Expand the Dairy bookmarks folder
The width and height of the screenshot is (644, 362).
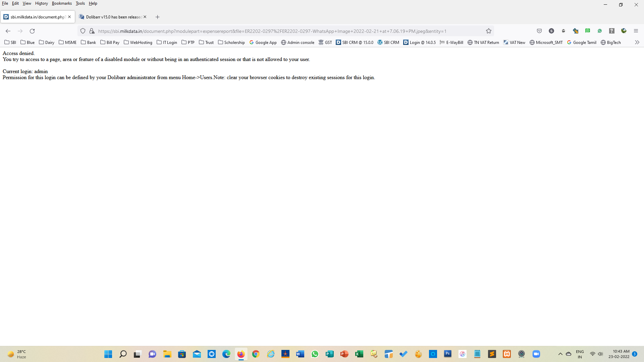(47, 42)
